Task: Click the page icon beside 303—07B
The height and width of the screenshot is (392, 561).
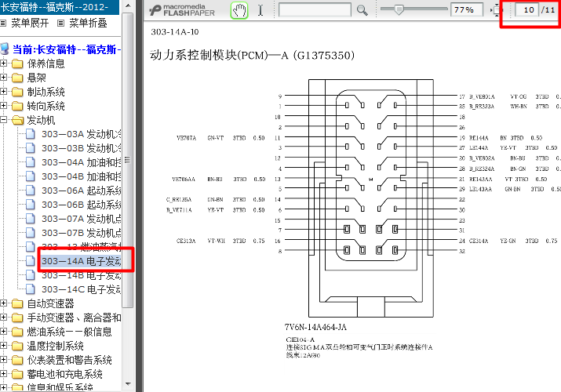Action: [31, 233]
